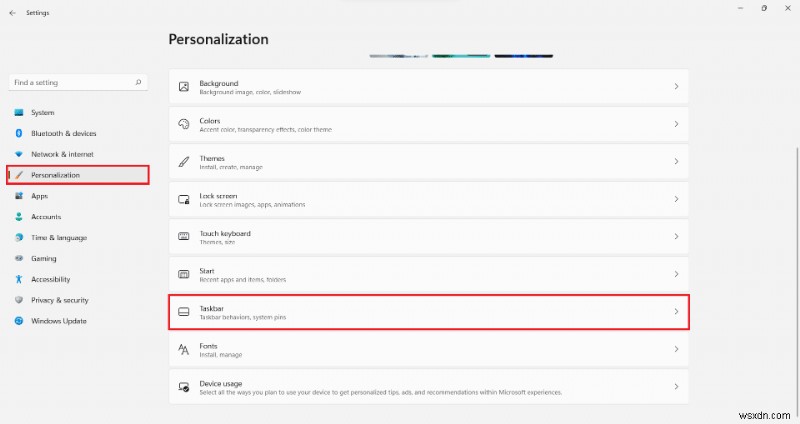
Task: Click the Colors palette icon
Action: click(184, 124)
